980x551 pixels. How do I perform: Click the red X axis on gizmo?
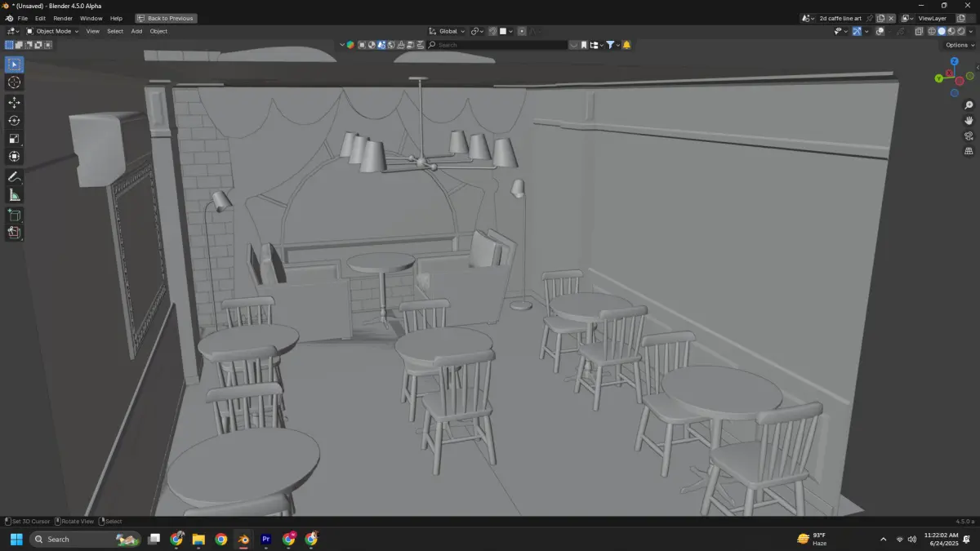(949, 73)
